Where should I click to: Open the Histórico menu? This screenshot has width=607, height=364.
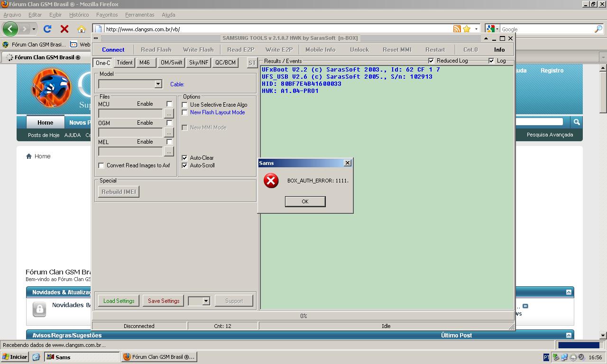(79, 15)
